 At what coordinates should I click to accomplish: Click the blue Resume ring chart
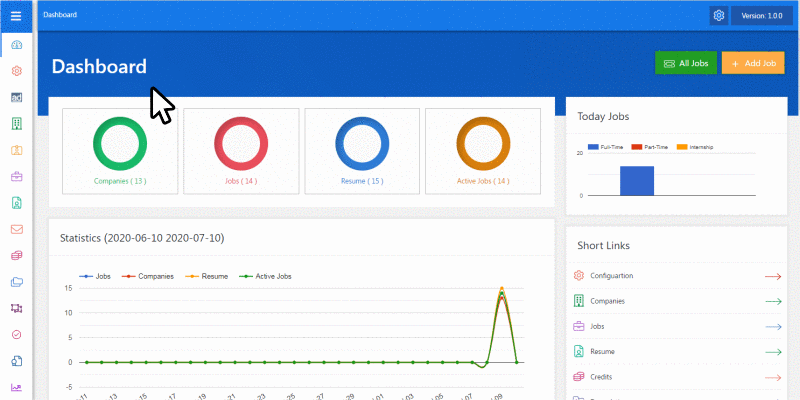click(362, 144)
